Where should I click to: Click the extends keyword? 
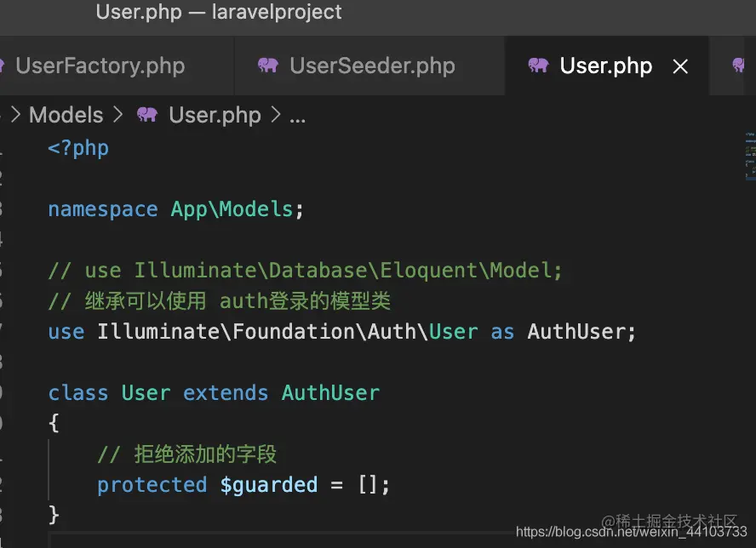226,393
